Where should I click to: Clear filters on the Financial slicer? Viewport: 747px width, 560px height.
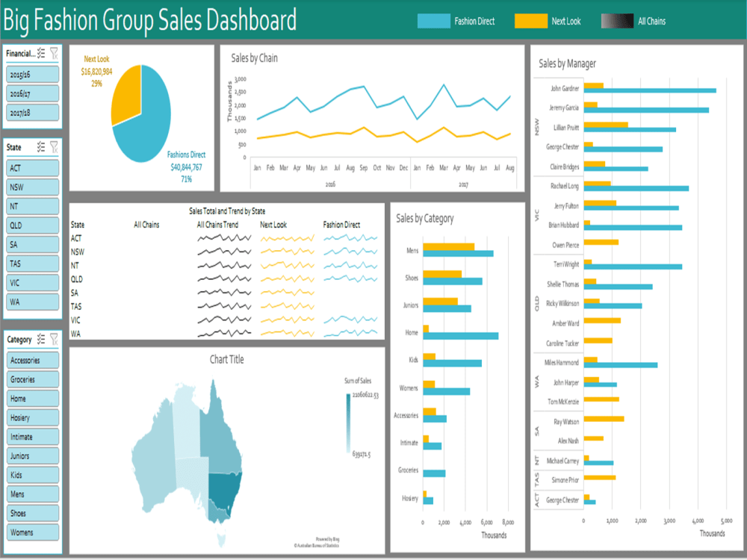55,52
